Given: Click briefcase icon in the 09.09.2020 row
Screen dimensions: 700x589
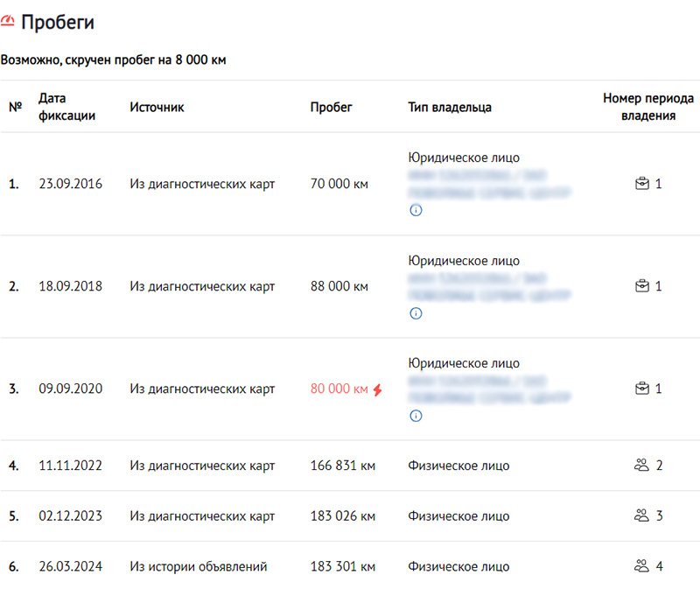Looking at the screenshot, I should [642, 389].
